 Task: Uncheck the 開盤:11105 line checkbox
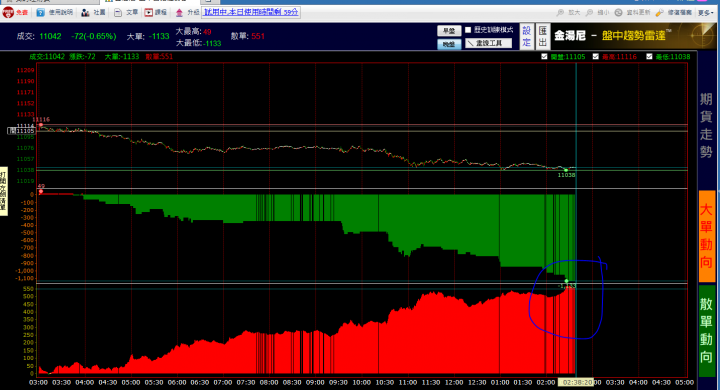[544, 57]
